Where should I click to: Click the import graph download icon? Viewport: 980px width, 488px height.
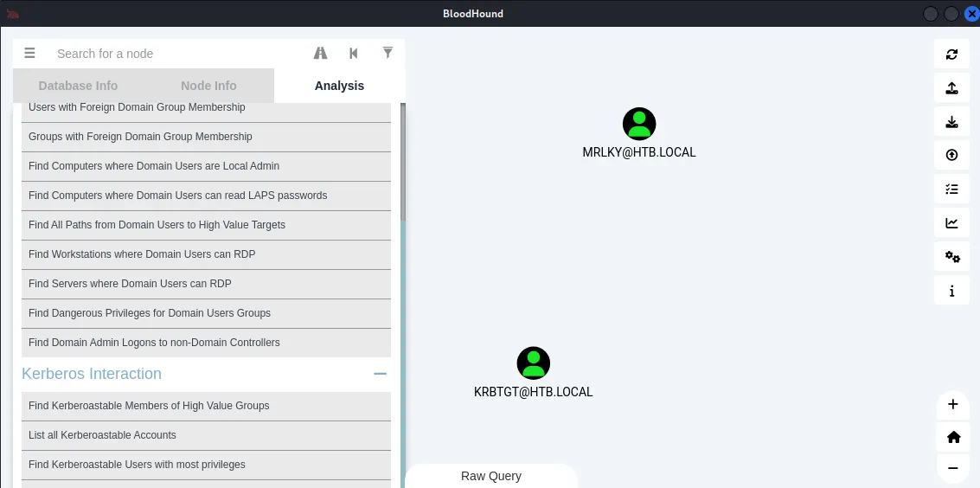951,122
